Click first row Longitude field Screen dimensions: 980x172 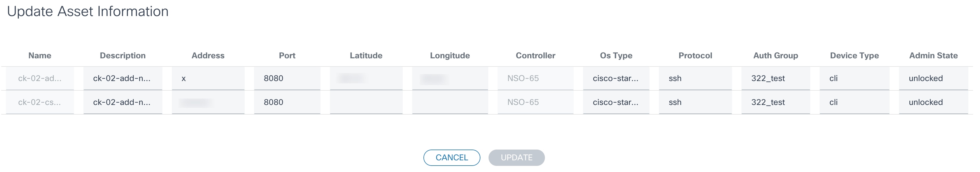(x=450, y=78)
